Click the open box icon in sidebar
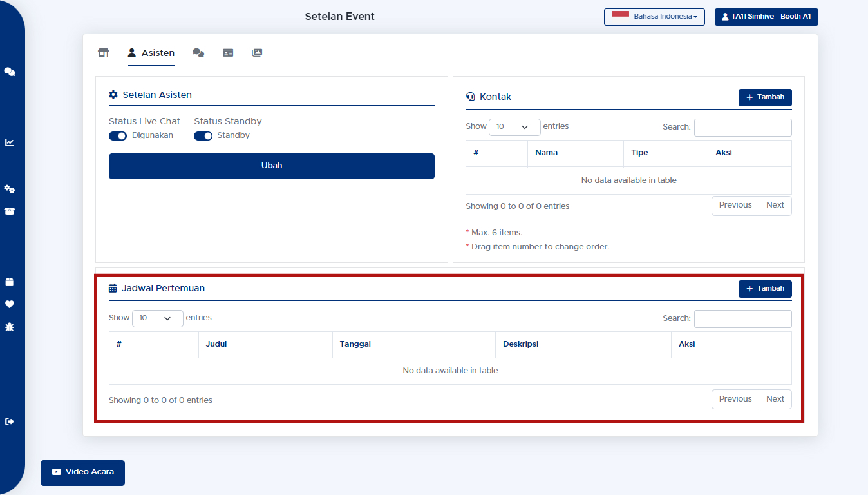Screen dimensions: 868x495 tap(10, 211)
